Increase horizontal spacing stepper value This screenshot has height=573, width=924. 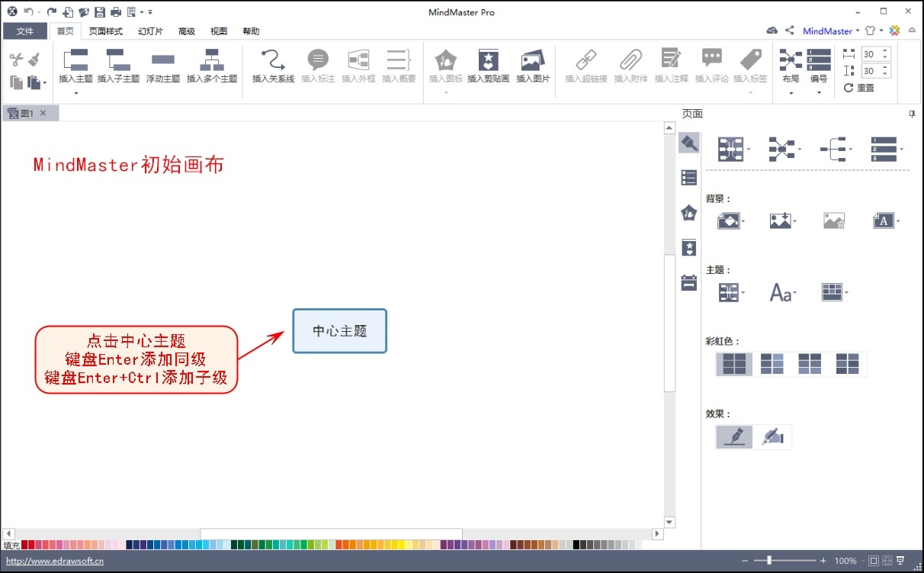point(885,51)
